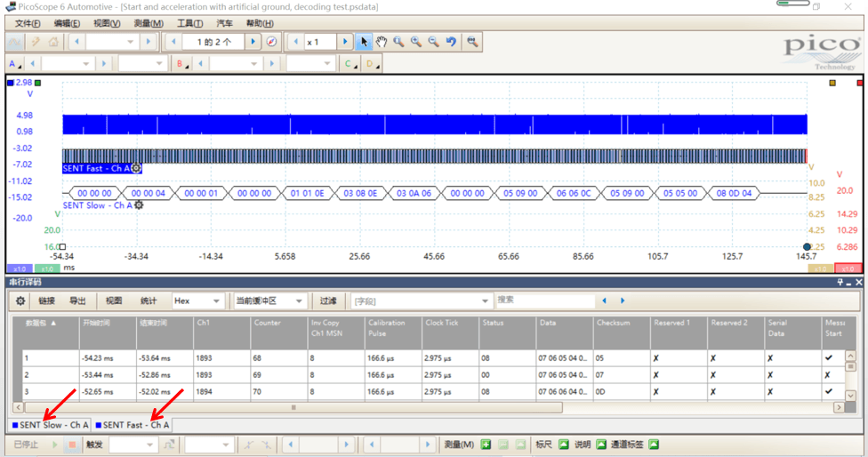Click the 视图 view button in decoding panel
Viewport: 868px width, 457px height.
(114, 301)
